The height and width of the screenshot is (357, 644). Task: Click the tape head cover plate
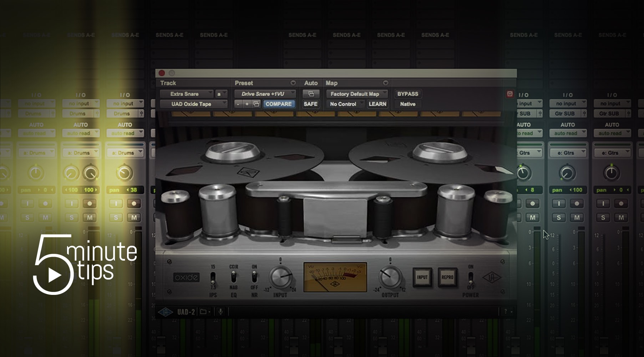(335, 217)
